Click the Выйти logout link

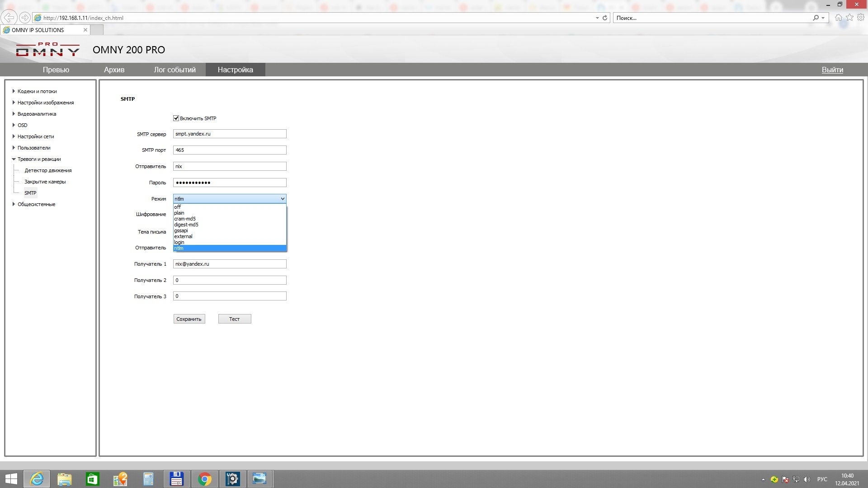pos(832,70)
